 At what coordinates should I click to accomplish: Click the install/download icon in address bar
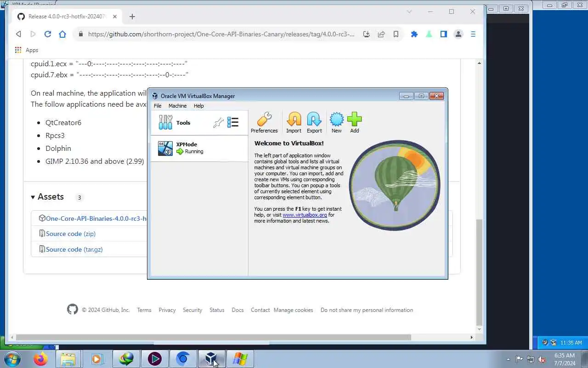pos(367,34)
